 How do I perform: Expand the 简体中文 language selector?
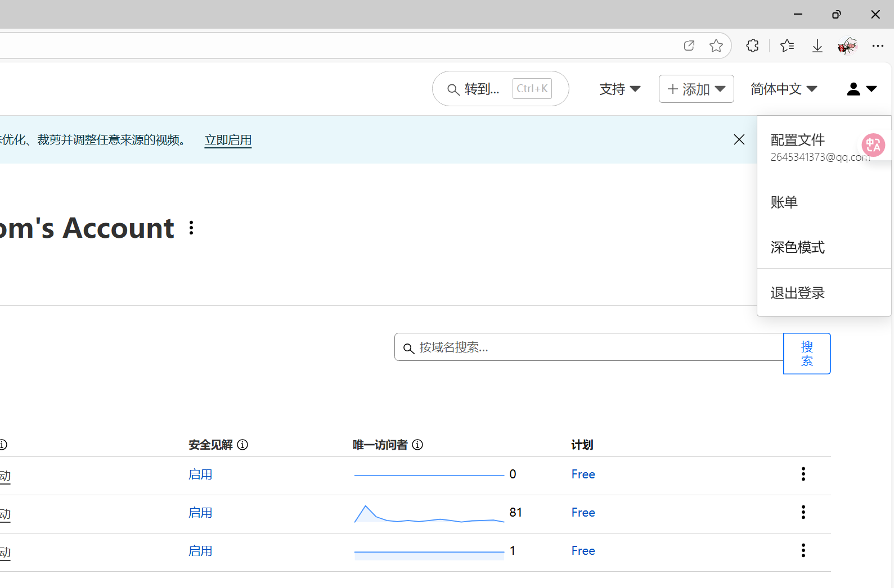tap(783, 89)
